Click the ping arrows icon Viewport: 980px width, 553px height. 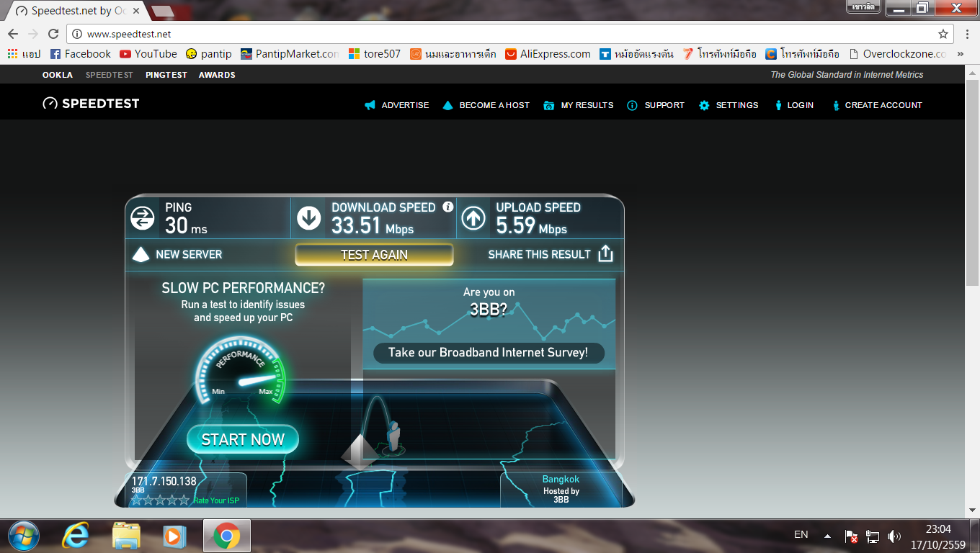pyautogui.click(x=143, y=217)
